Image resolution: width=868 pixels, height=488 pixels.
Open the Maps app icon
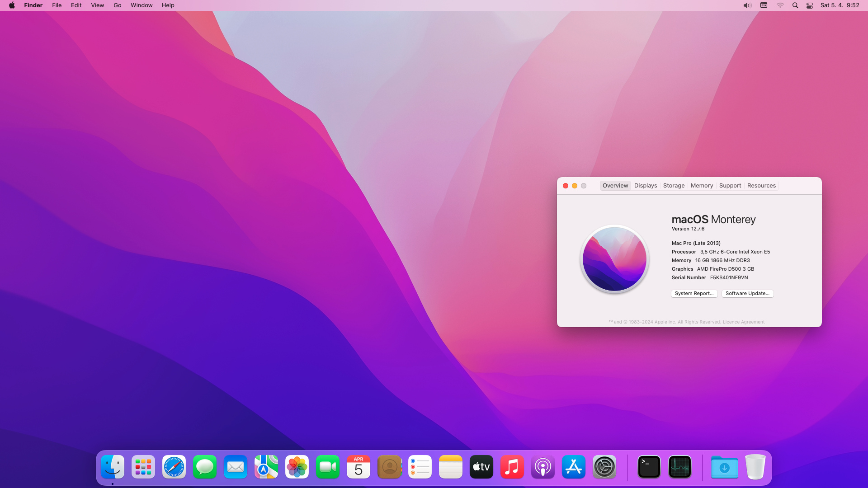point(266,467)
